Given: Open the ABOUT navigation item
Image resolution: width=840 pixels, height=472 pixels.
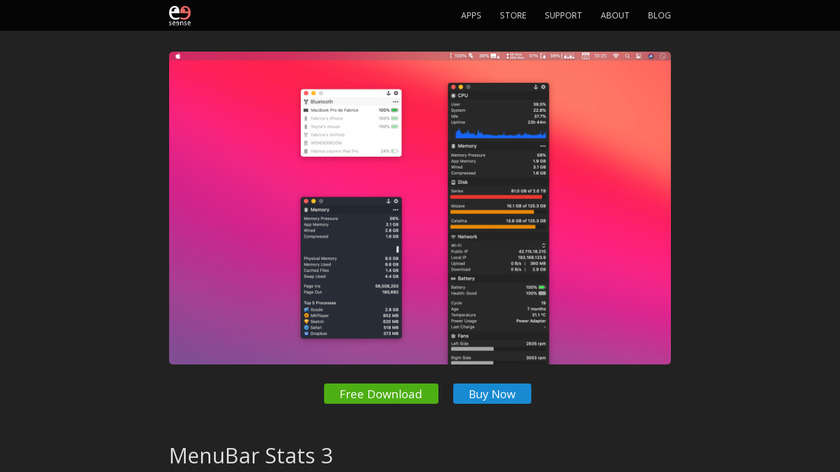Looking at the screenshot, I should point(614,16).
